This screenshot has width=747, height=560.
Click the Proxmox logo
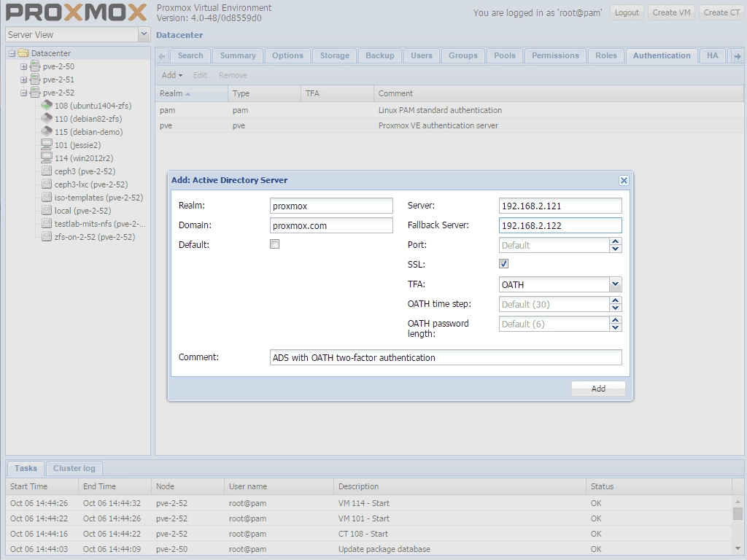[76, 12]
